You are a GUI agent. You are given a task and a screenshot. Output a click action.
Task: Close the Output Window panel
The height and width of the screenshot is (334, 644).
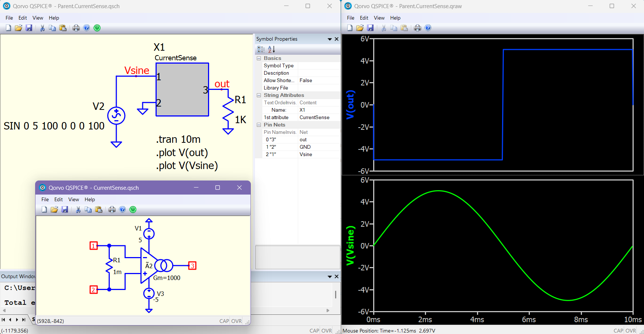(337, 276)
